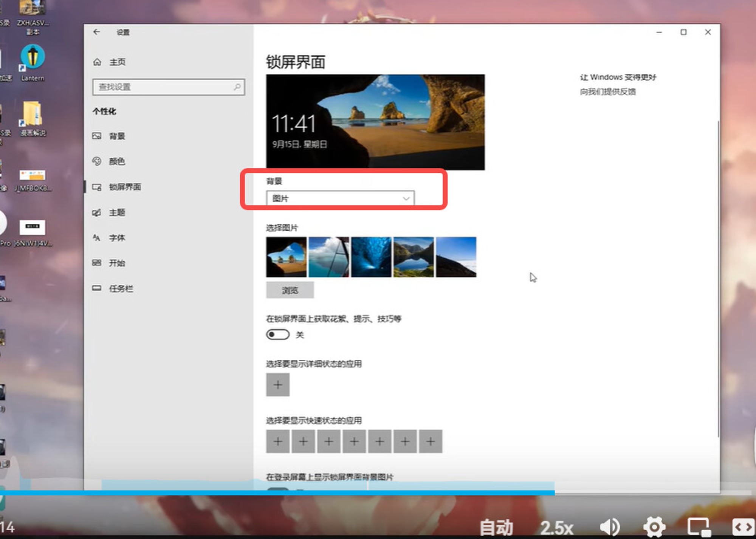Toggle lock screen tips switch 关
This screenshot has height=539, width=756.
click(x=278, y=335)
